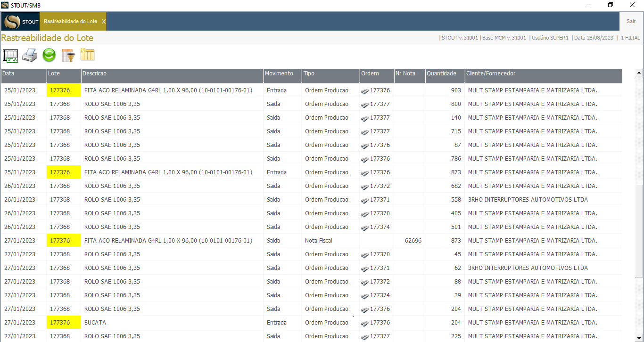The width and height of the screenshot is (644, 342).
Task: Select highlighted lote 177376 in SUCATA row
Action: 60,323
